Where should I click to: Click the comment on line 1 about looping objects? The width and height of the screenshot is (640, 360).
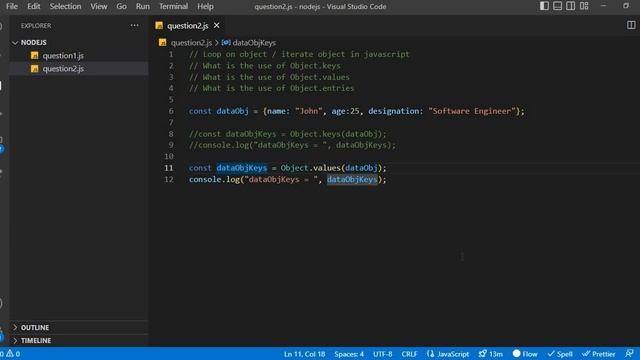pyautogui.click(x=299, y=54)
